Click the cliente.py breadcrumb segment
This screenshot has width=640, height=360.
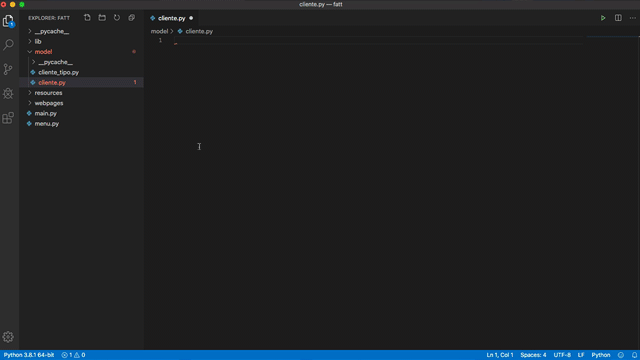click(199, 31)
